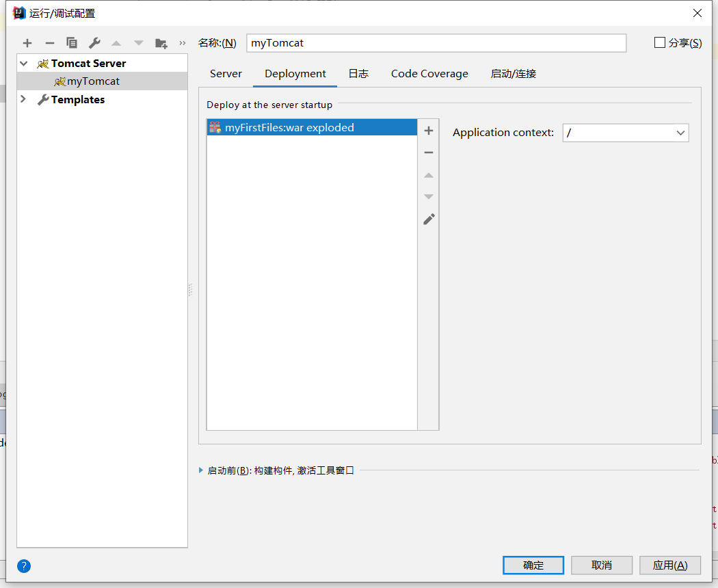This screenshot has height=588, width=718.
Task: Click the Tomcat Server label
Action: [x=88, y=63]
